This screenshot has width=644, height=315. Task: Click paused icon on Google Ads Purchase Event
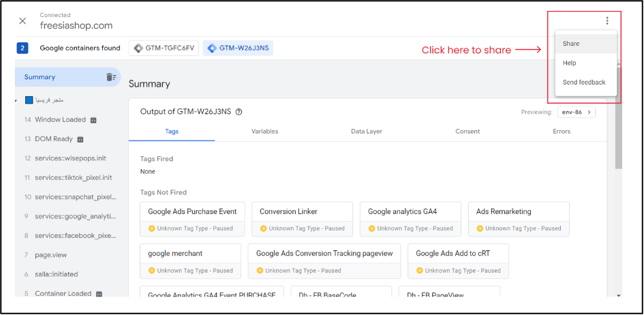click(151, 228)
